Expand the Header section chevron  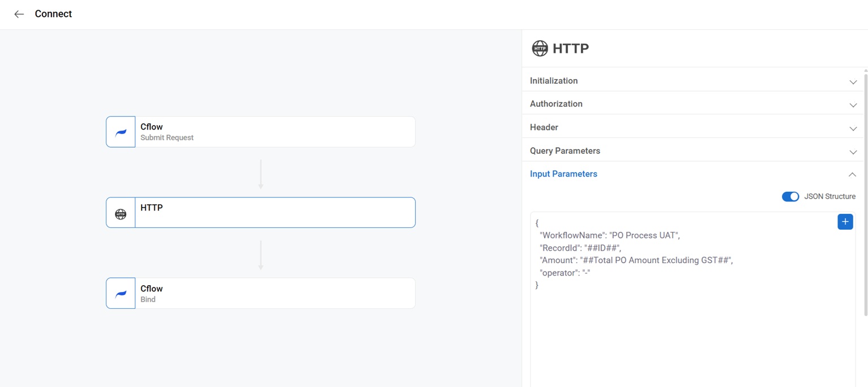point(853,128)
